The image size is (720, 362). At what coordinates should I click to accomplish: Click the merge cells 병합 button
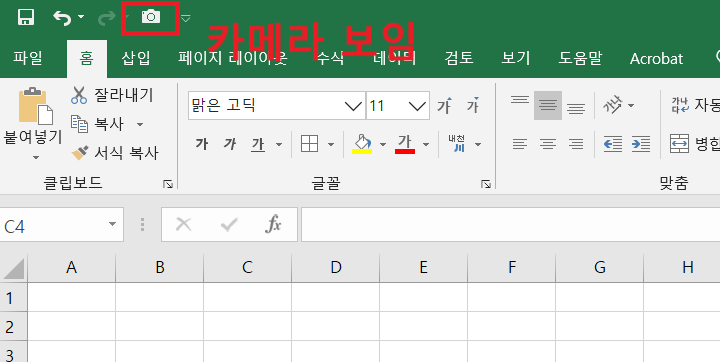pos(695,144)
